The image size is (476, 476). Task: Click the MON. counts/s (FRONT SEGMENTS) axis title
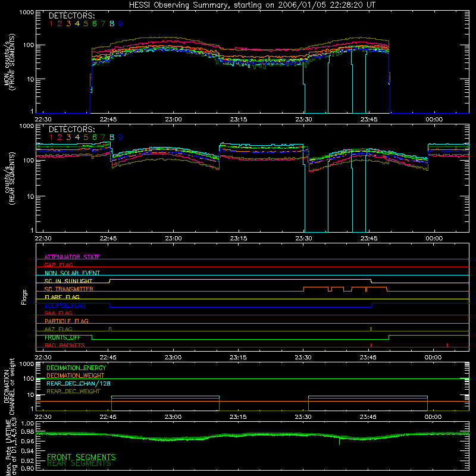[x=9, y=62]
